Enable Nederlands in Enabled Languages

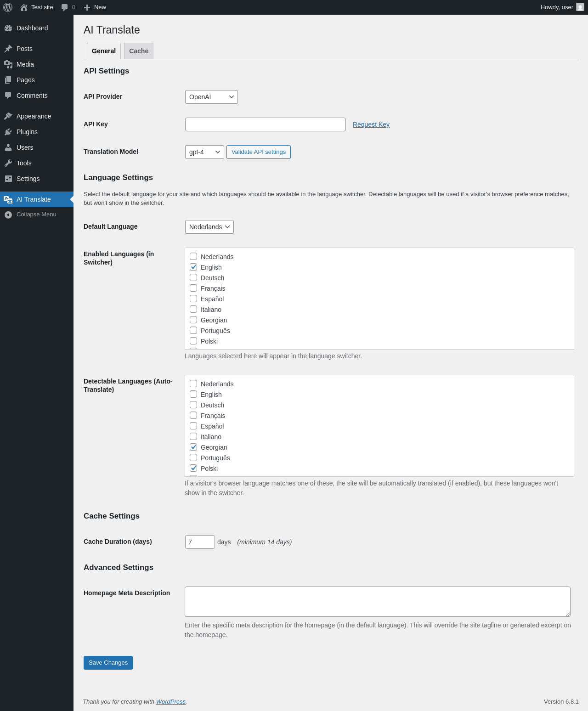pos(193,256)
